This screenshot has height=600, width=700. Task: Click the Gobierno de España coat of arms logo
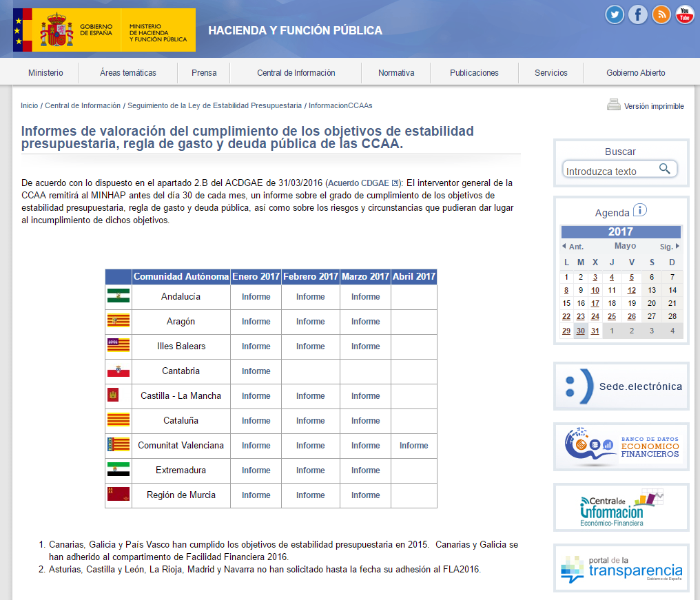(56, 30)
